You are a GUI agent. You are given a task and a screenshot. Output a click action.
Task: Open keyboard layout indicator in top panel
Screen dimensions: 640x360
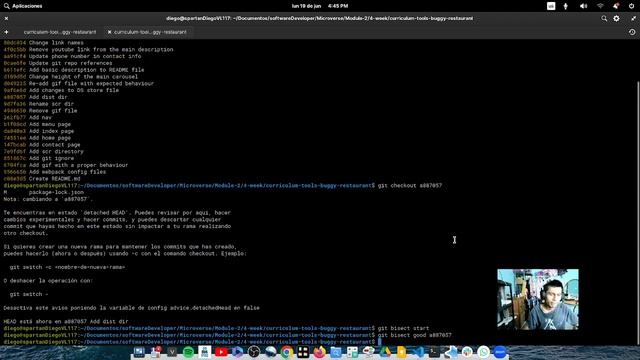click(551, 6)
